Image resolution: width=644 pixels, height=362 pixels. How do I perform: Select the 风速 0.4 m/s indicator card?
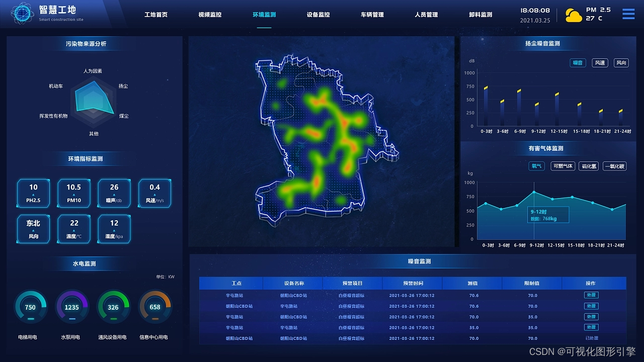coord(154,193)
